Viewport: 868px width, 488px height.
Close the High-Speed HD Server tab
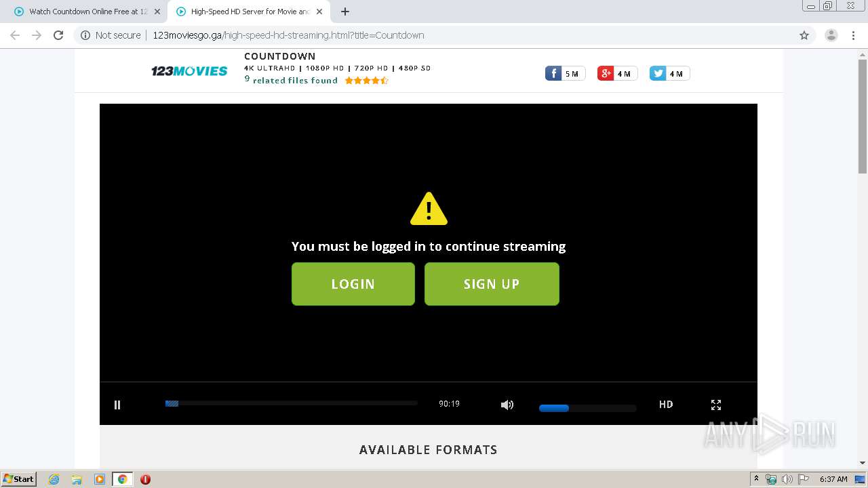tap(319, 12)
